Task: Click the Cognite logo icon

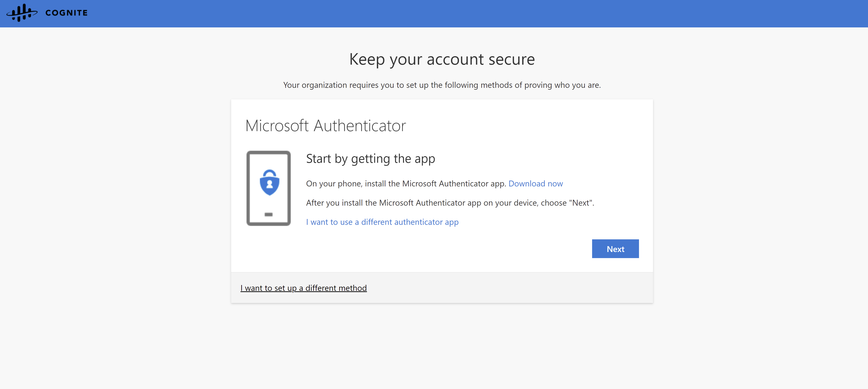Action: coord(22,13)
